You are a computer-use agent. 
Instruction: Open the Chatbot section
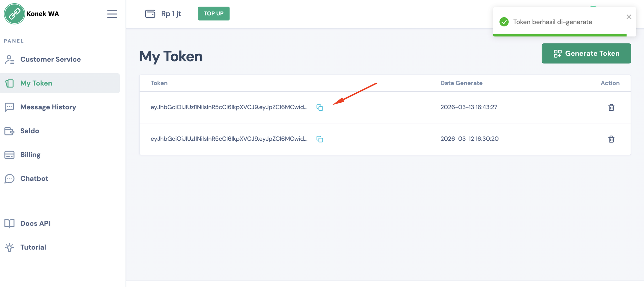click(x=34, y=179)
